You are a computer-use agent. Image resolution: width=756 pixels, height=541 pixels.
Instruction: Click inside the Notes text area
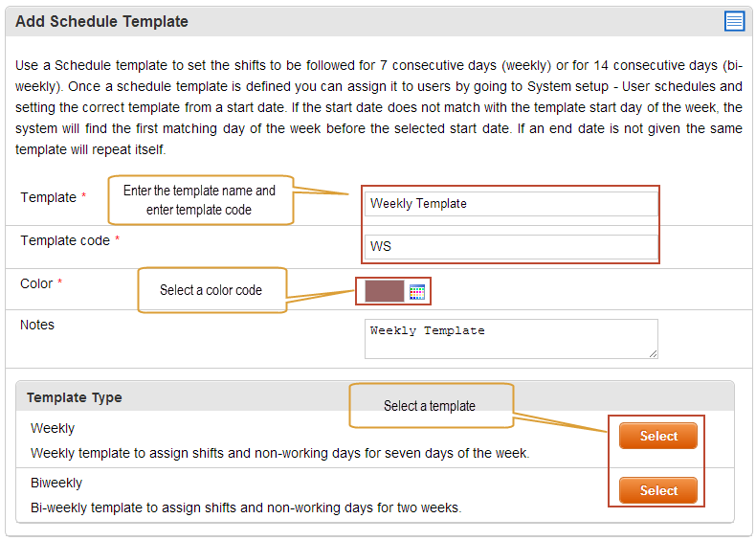coord(511,339)
